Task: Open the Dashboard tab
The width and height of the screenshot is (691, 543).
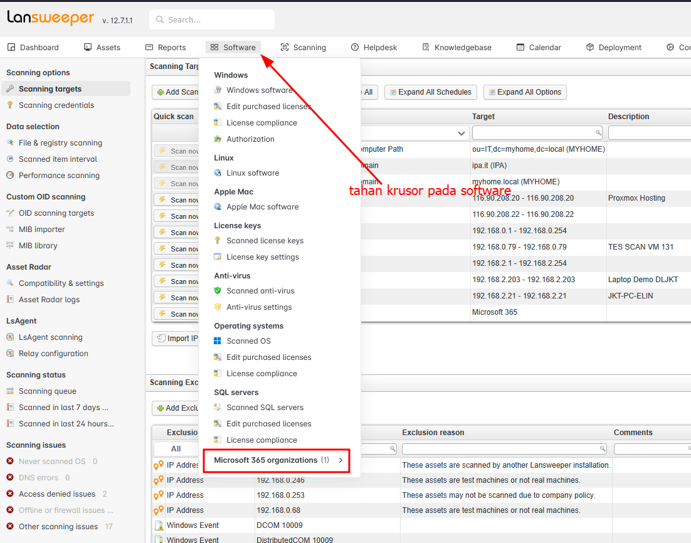Action: (x=33, y=47)
